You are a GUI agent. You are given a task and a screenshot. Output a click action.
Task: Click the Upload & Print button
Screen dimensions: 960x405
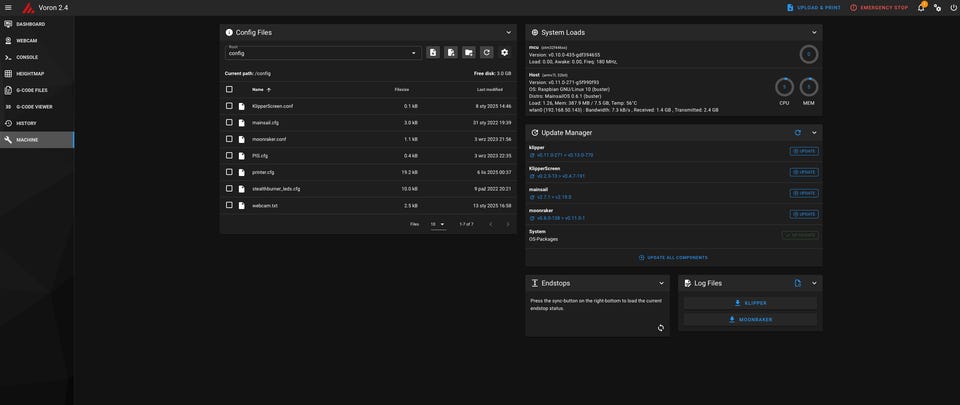click(x=814, y=8)
